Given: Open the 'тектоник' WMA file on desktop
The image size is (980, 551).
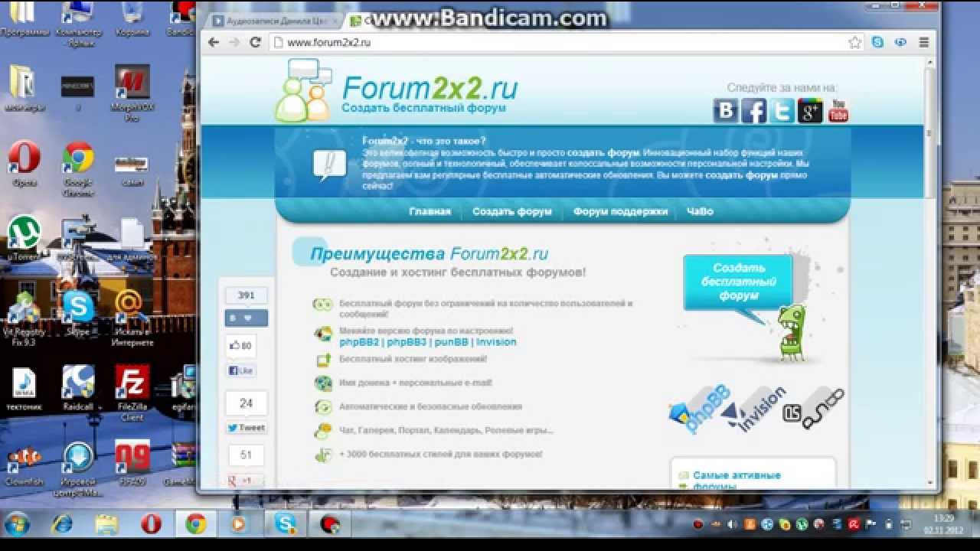Looking at the screenshot, I should [x=24, y=389].
